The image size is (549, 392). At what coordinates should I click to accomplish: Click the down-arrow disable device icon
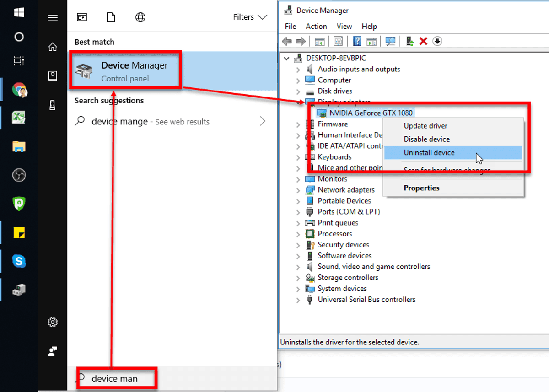[437, 41]
